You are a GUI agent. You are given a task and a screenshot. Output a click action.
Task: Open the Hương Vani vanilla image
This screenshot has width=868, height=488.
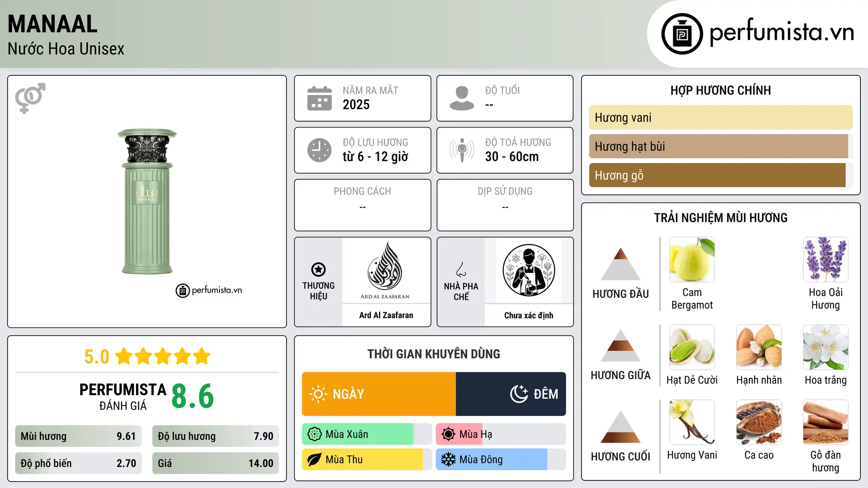692,422
